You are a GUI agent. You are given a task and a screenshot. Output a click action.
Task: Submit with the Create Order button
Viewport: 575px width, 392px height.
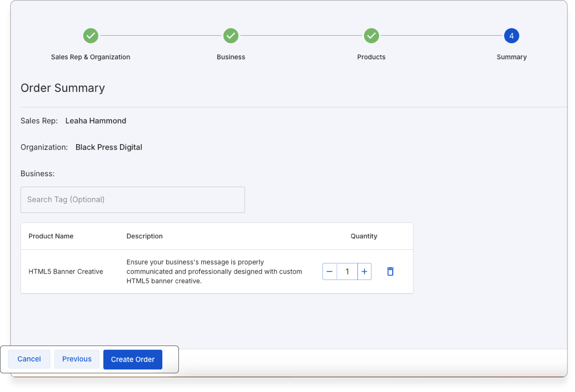[x=133, y=359]
